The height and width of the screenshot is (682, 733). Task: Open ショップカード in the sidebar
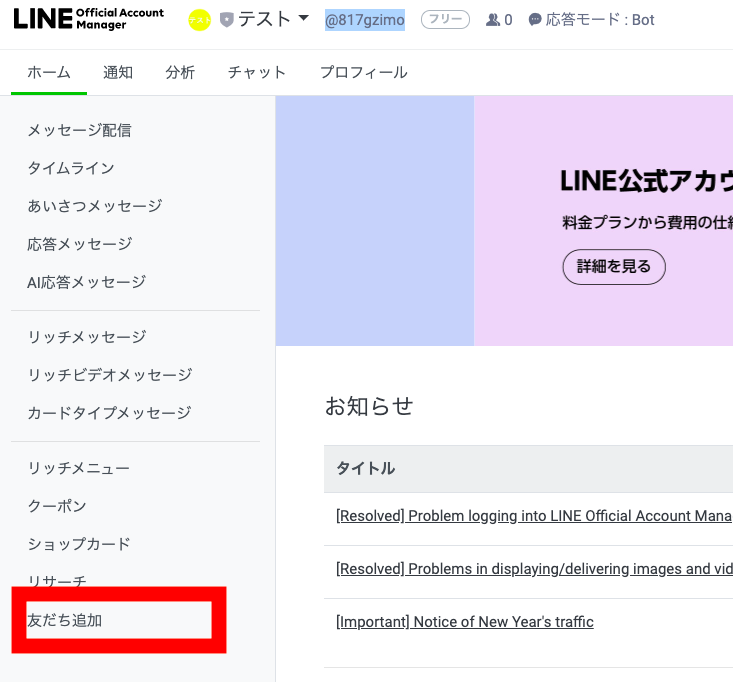79,544
